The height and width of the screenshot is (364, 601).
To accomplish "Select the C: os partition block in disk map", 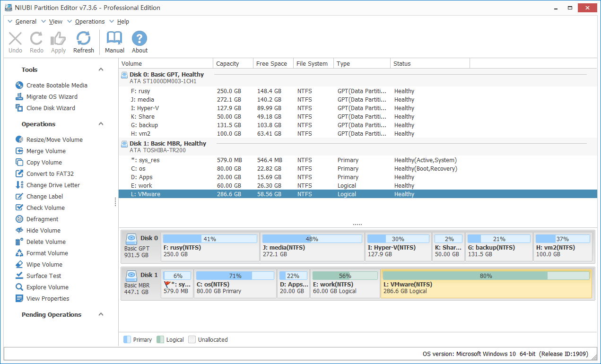I will tap(235, 283).
